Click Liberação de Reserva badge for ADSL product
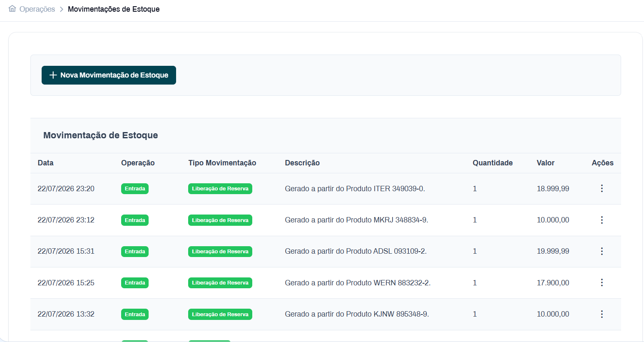The image size is (644, 342). coord(220,252)
